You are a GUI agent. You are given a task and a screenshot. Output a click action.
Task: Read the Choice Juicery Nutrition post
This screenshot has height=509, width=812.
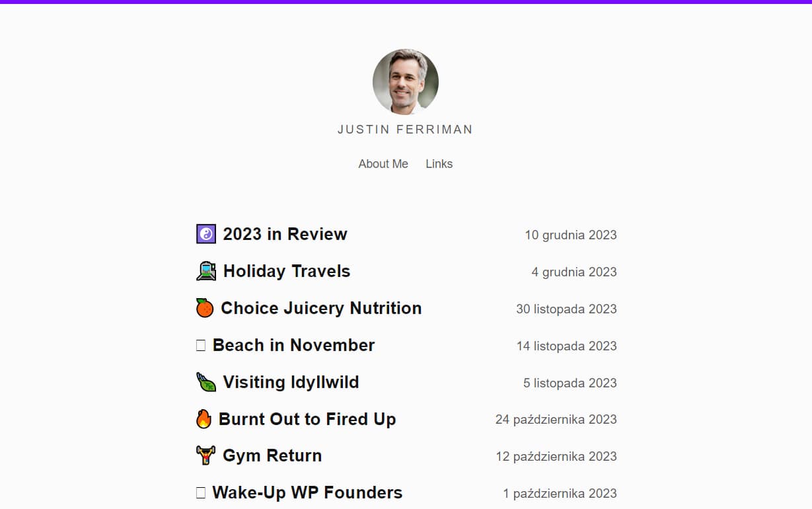tap(321, 308)
